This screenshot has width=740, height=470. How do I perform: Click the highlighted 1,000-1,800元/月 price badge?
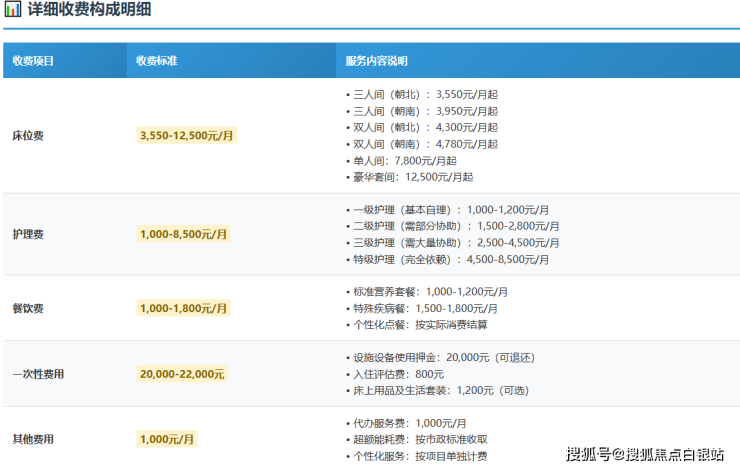click(x=184, y=308)
